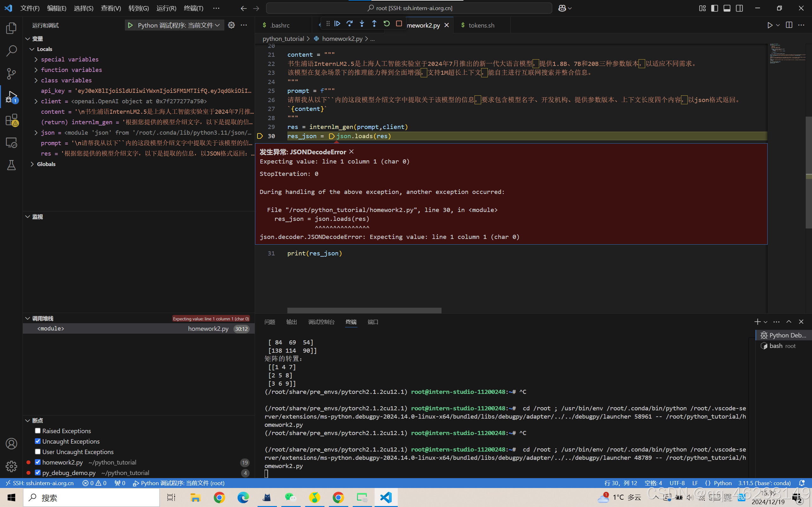Open the debug configuration dropdown

tap(179, 25)
